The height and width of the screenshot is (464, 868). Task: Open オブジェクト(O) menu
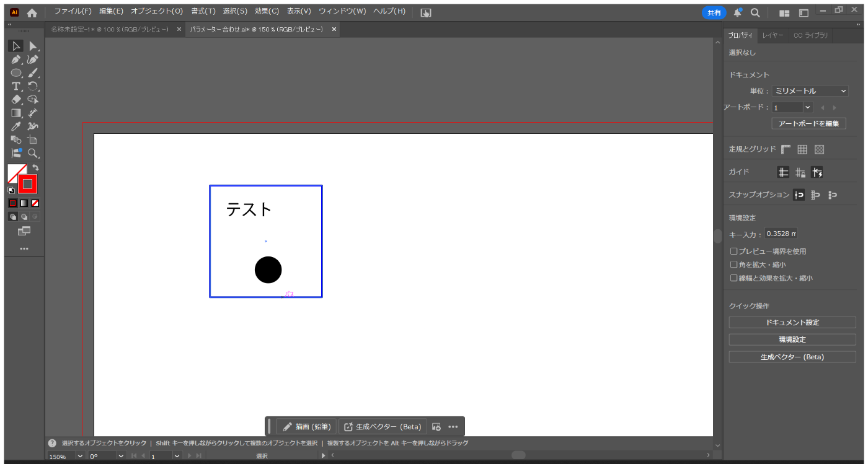tap(156, 12)
